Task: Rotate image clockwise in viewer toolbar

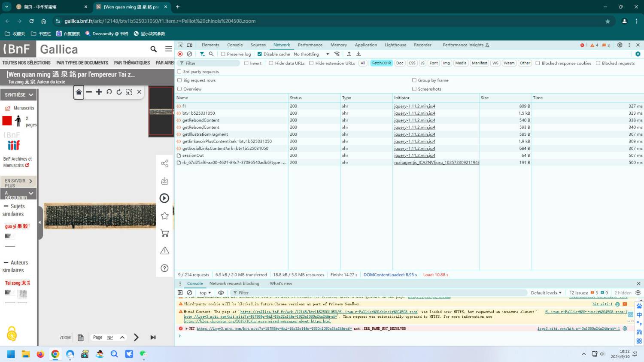Action: (119, 92)
